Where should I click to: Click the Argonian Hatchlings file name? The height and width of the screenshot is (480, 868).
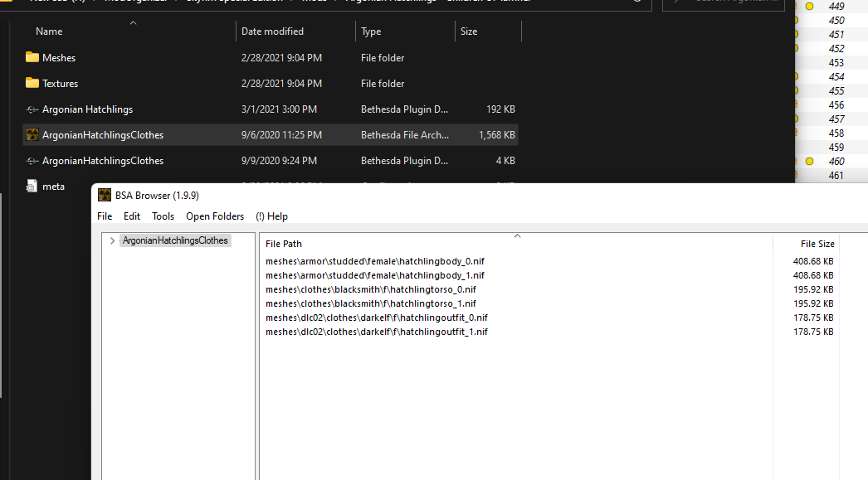coord(87,109)
